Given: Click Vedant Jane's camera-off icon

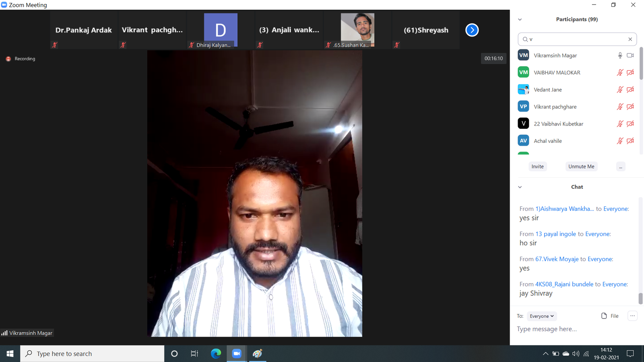Looking at the screenshot, I should click(630, 90).
